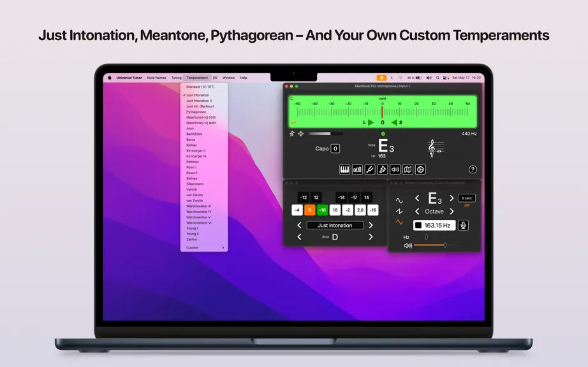Step to next note right of E3

point(452,198)
